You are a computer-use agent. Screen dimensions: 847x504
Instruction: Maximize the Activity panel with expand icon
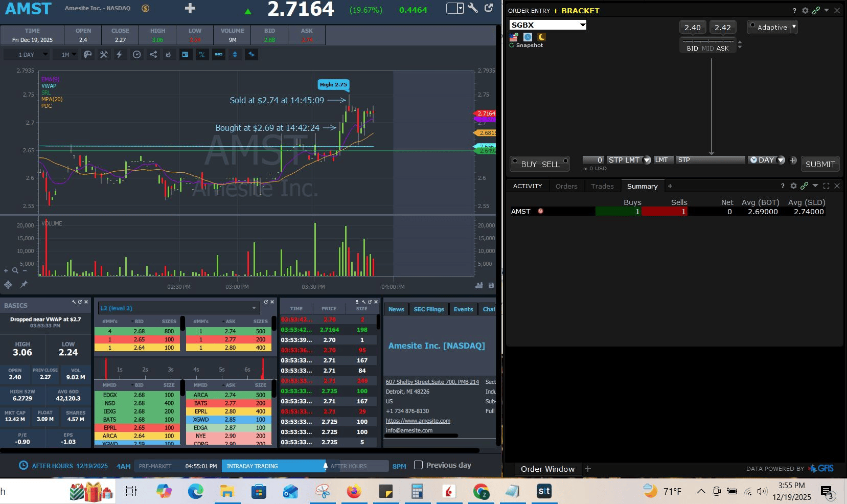[826, 186]
